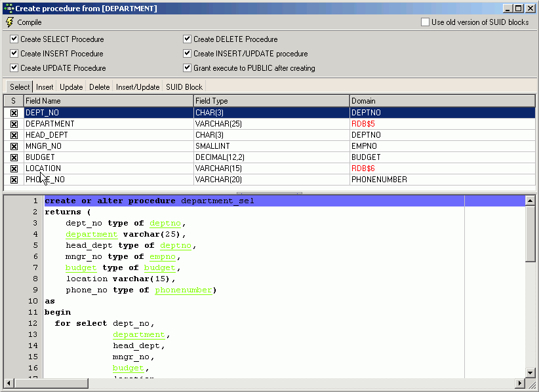Toggle Create INSERT/UPDATE procedure checkbox

(x=187, y=53)
